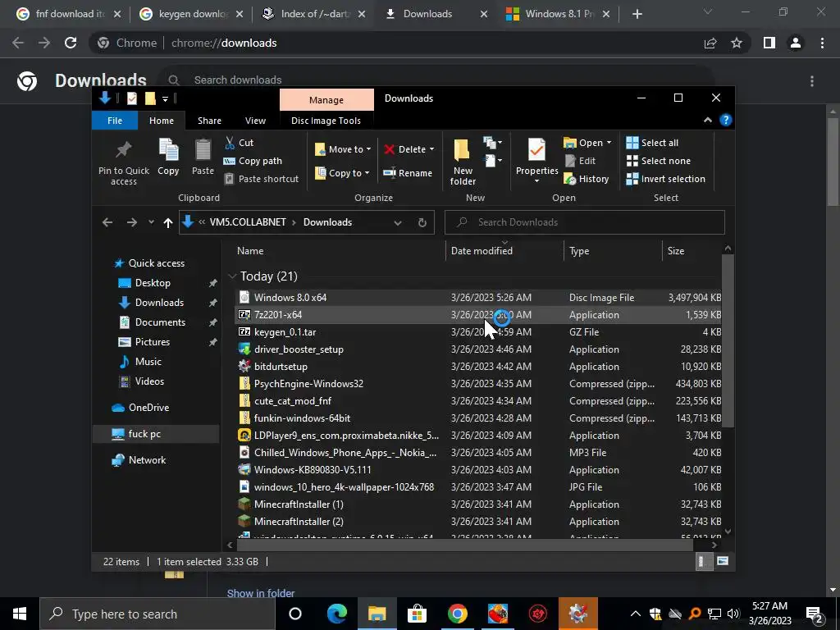The height and width of the screenshot is (630, 840).
Task: Click Pin to Quick access icon
Action: click(124, 162)
